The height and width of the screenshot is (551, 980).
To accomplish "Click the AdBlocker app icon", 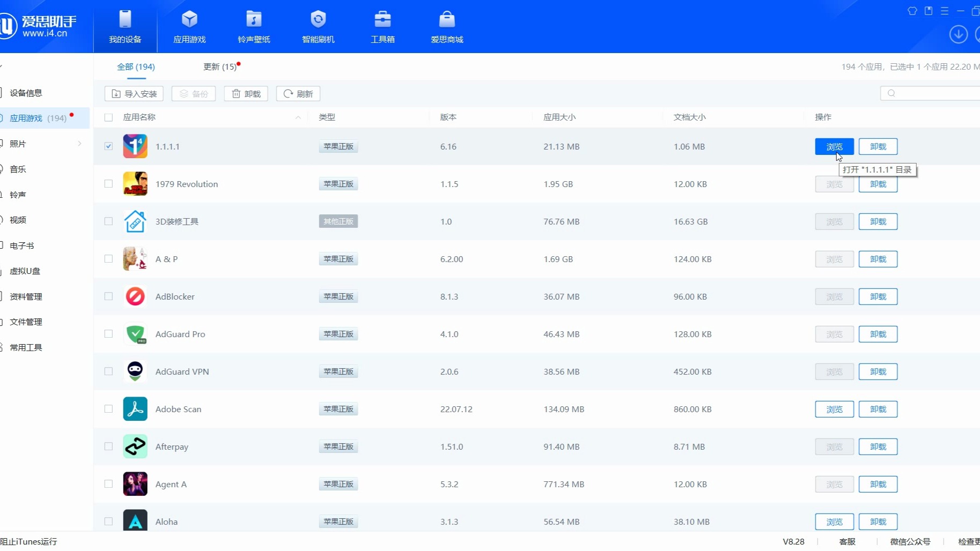I will coord(135,296).
